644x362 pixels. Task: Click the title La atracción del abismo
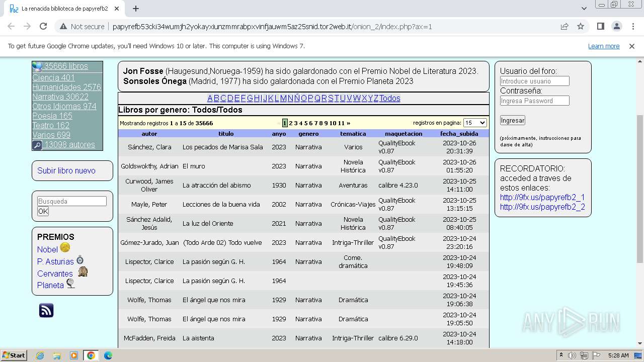click(217, 186)
